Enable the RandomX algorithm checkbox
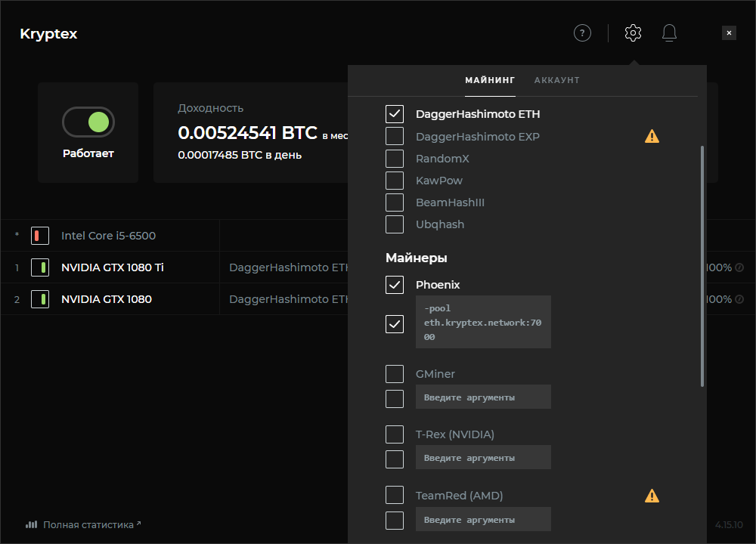756x544 pixels. point(395,158)
